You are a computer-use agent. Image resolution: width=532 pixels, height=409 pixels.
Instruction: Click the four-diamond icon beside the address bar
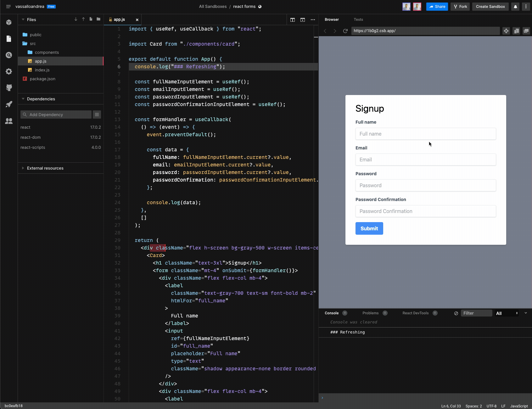click(x=506, y=31)
